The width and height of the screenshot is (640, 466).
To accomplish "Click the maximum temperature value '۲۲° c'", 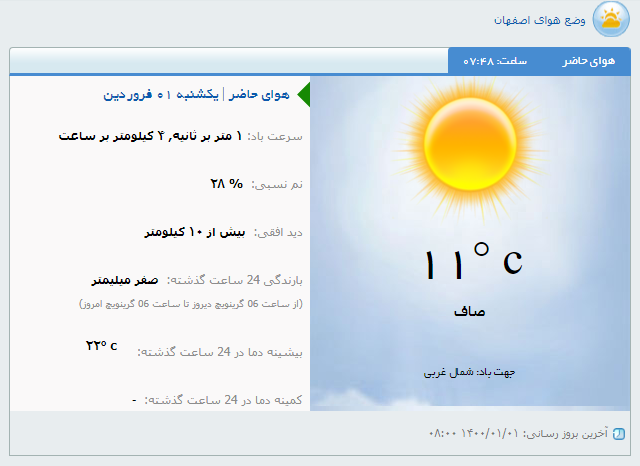I will point(101,346).
